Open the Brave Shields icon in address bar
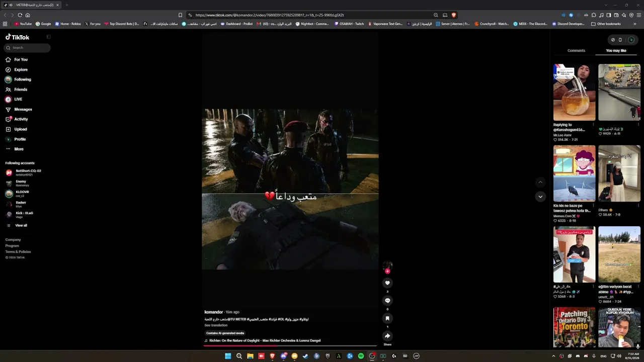 tap(453, 15)
